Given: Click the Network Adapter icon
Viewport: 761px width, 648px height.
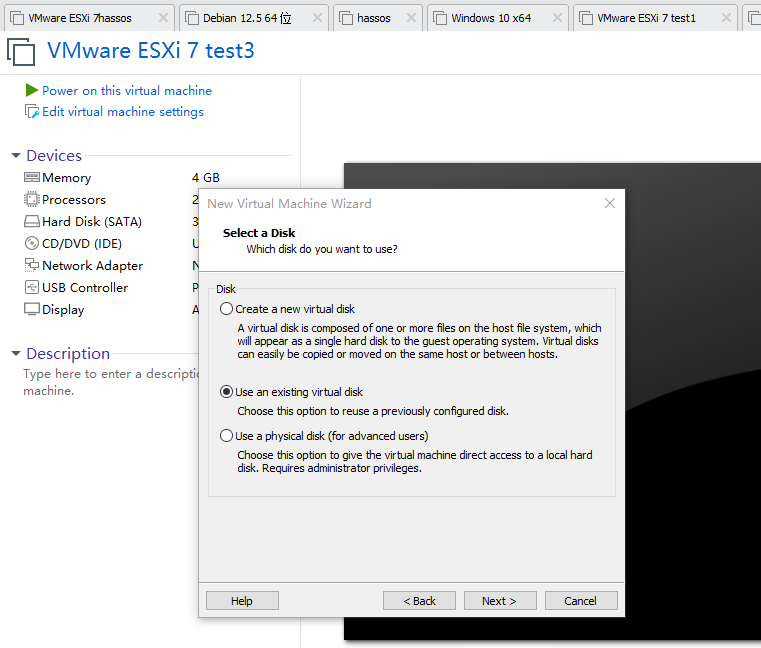Looking at the screenshot, I should pyautogui.click(x=32, y=266).
